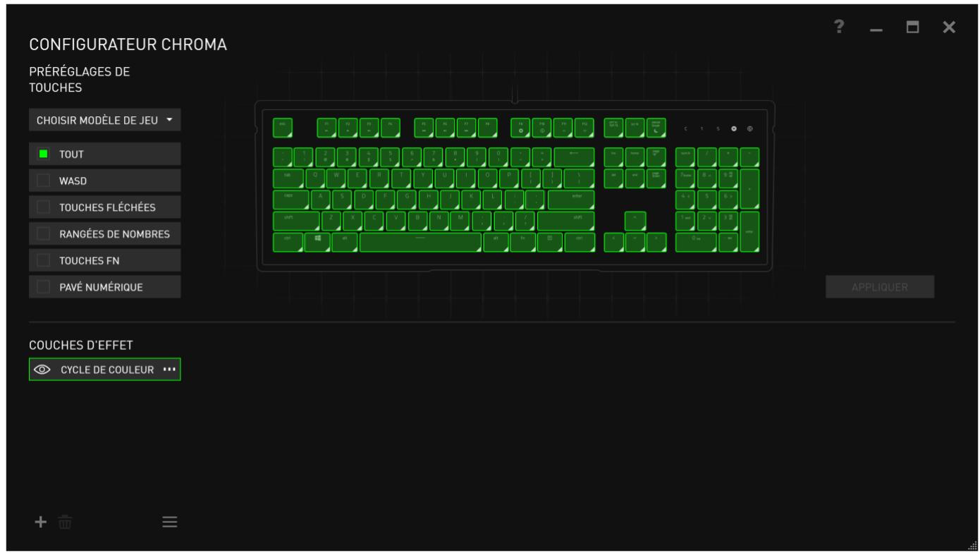Screen dimensions: 980x553
Task: Select the Caps lock key
Action: (291, 200)
